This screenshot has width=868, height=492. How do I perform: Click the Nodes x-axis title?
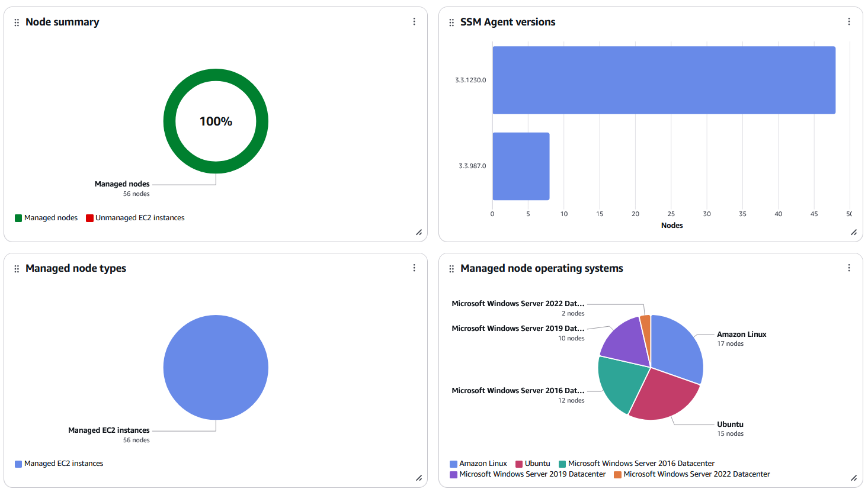672,226
